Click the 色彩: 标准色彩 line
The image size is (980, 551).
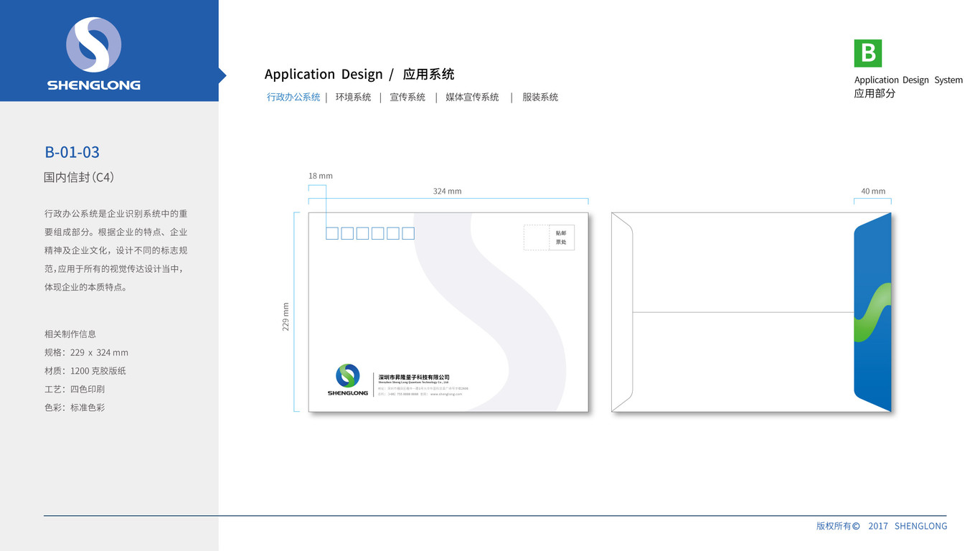[x=75, y=408]
